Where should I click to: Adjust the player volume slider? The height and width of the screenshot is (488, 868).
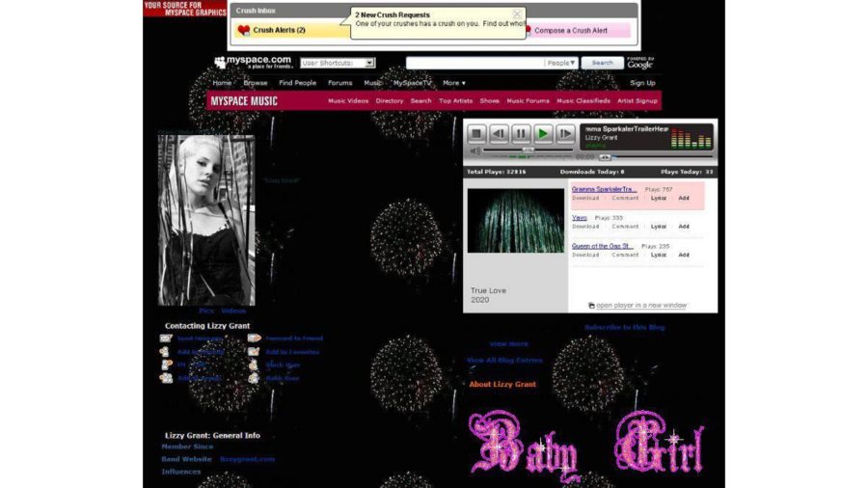[x=528, y=149]
